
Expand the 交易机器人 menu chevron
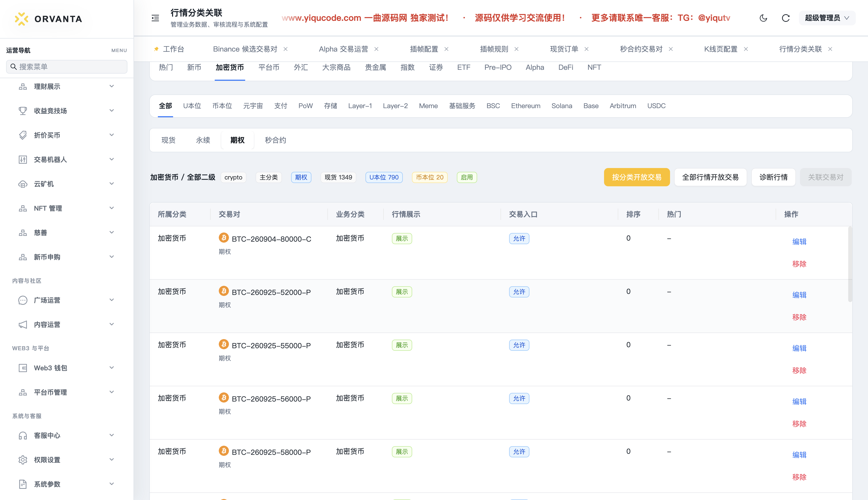tap(112, 159)
